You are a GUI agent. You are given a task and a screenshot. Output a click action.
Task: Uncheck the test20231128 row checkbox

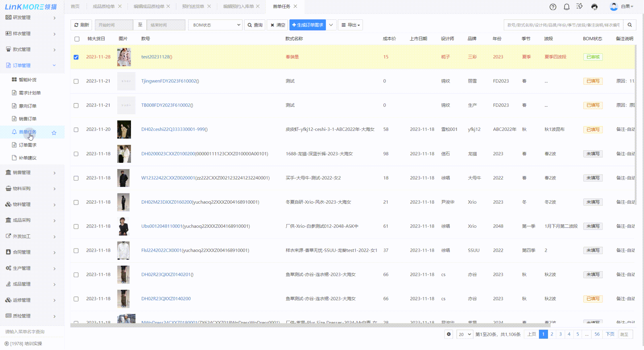(76, 57)
